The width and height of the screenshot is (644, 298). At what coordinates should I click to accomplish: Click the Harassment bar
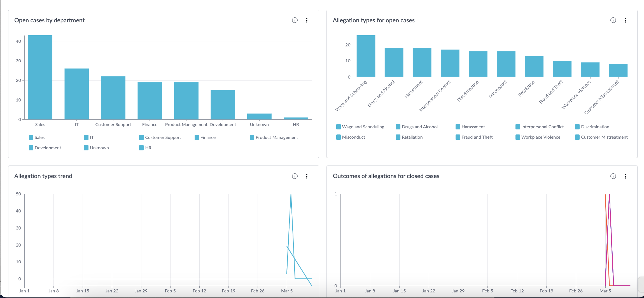coord(422,62)
